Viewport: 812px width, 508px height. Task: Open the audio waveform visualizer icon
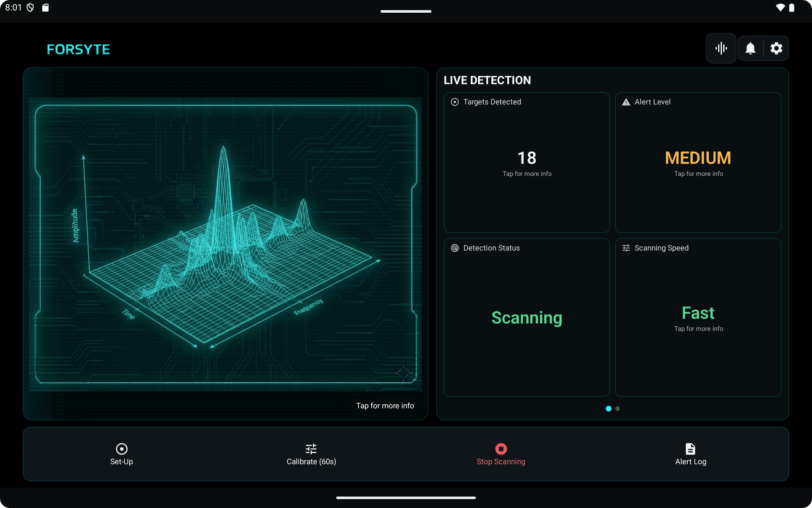pyautogui.click(x=721, y=48)
